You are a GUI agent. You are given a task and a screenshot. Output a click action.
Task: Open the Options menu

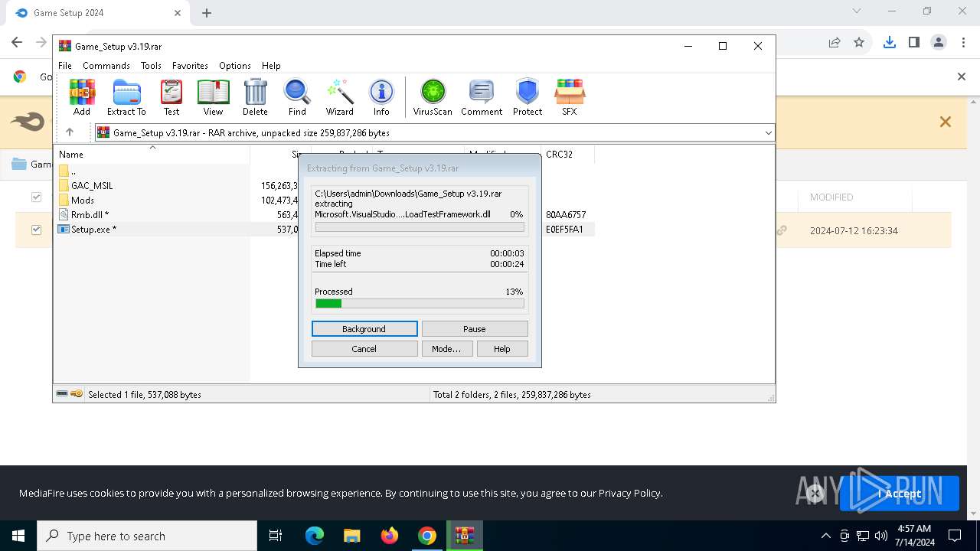click(235, 66)
